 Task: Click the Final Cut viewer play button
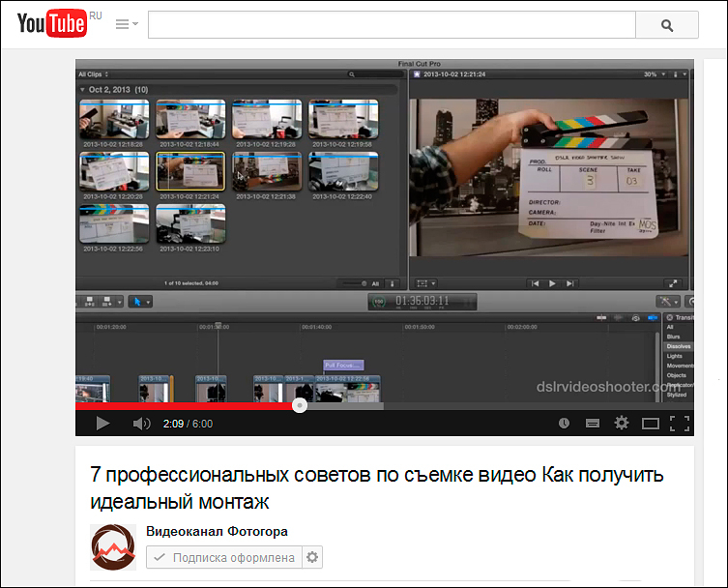552,283
